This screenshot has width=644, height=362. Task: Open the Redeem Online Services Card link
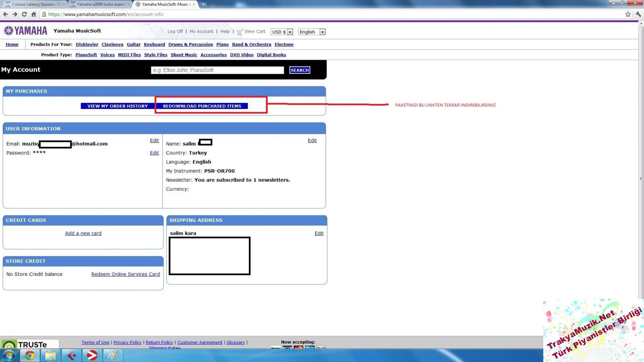click(125, 274)
